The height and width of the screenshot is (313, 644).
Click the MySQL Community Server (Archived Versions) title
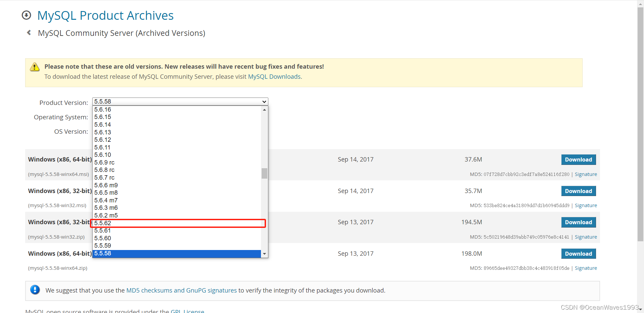tap(121, 33)
